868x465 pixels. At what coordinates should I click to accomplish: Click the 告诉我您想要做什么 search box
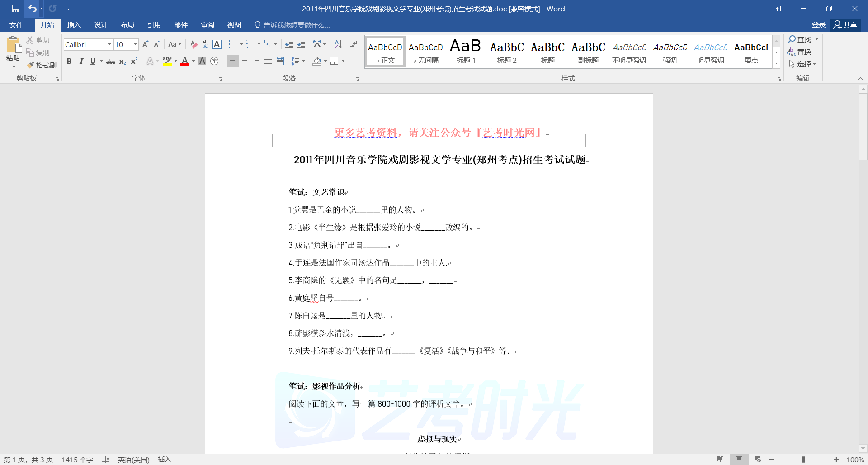tap(296, 25)
